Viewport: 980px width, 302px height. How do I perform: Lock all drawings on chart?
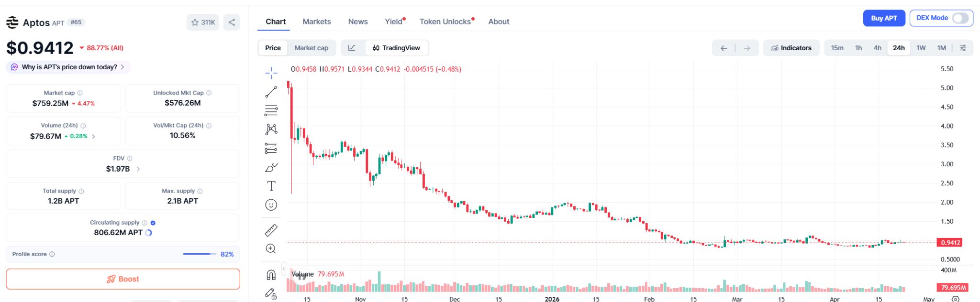(x=271, y=295)
